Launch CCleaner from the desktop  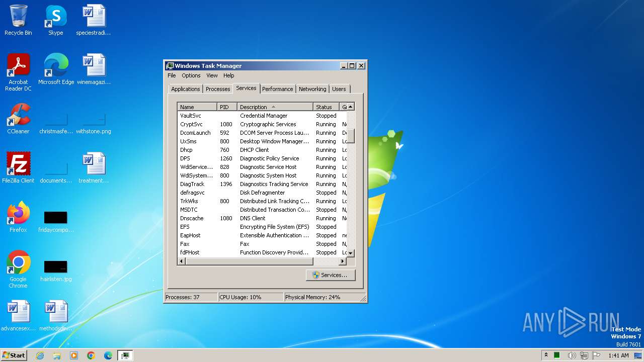(x=18, y=118)
